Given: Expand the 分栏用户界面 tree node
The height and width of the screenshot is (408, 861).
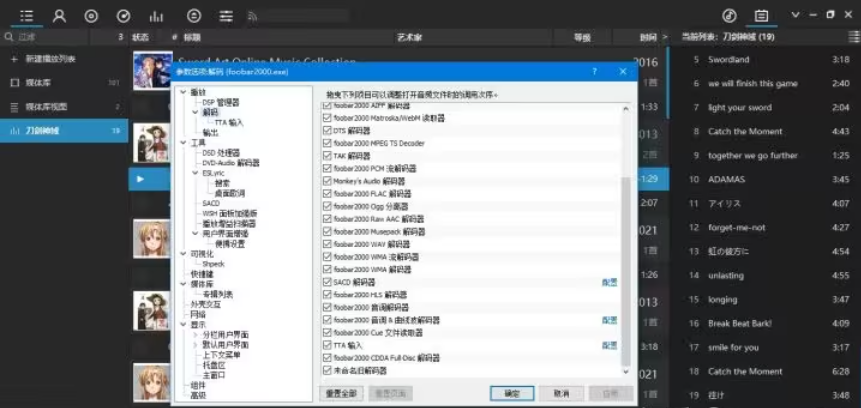Looking at the screenshot, I should pos(195,334).
